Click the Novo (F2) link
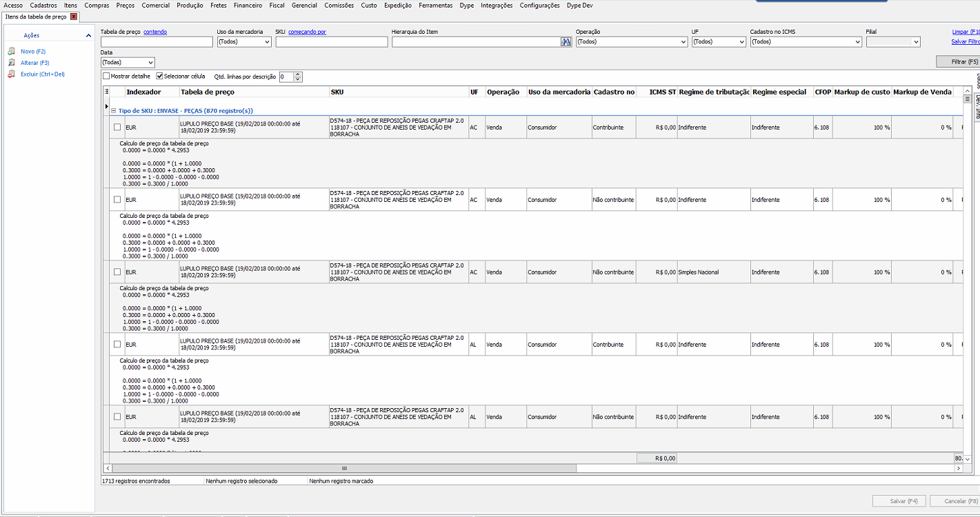 tap(33, 52)
